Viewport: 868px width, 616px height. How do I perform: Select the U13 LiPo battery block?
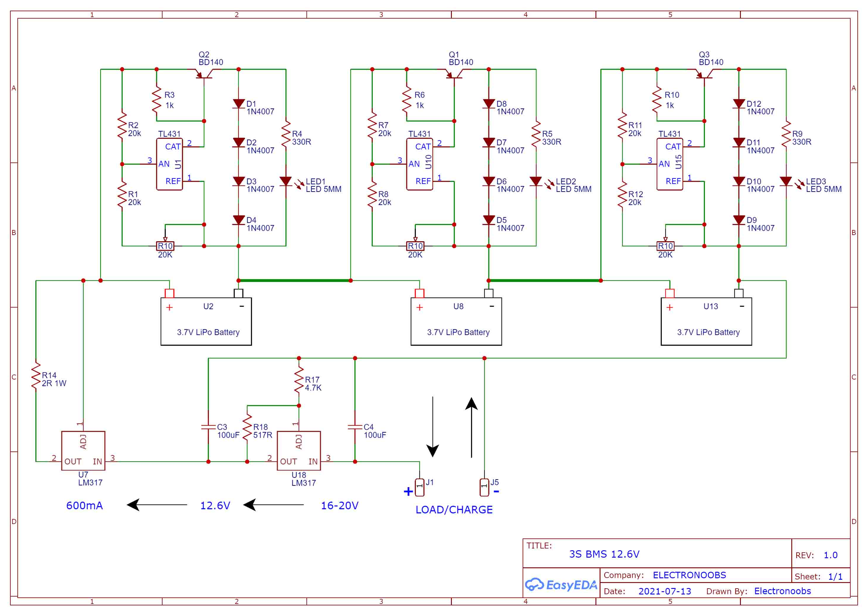coord(706,321)
